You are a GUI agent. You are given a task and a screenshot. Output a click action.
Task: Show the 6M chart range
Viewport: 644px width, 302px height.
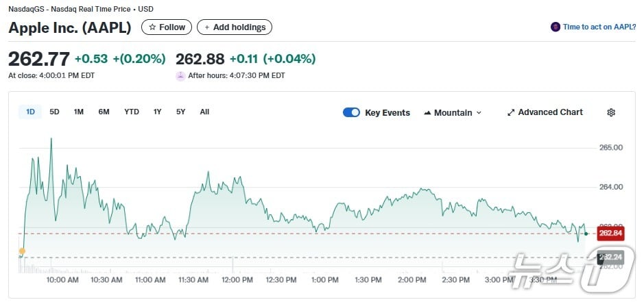tap(104, 112)
